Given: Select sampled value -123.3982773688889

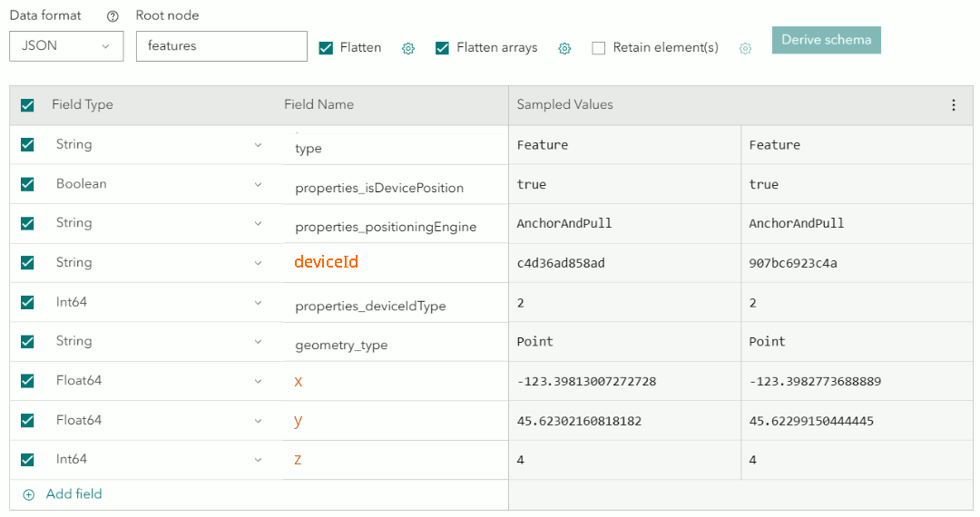Looking at the screenshot, I should pos(815,382).
